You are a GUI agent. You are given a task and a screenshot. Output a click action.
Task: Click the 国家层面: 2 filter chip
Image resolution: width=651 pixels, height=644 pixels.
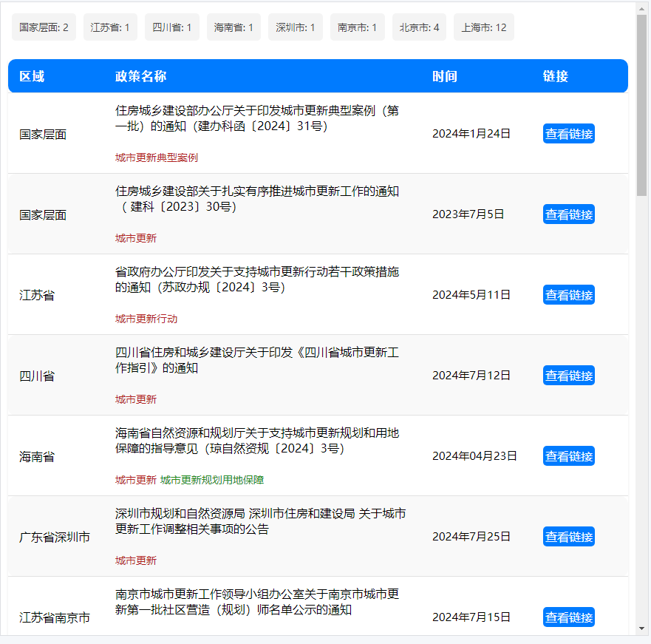click(x=44, y=27)
